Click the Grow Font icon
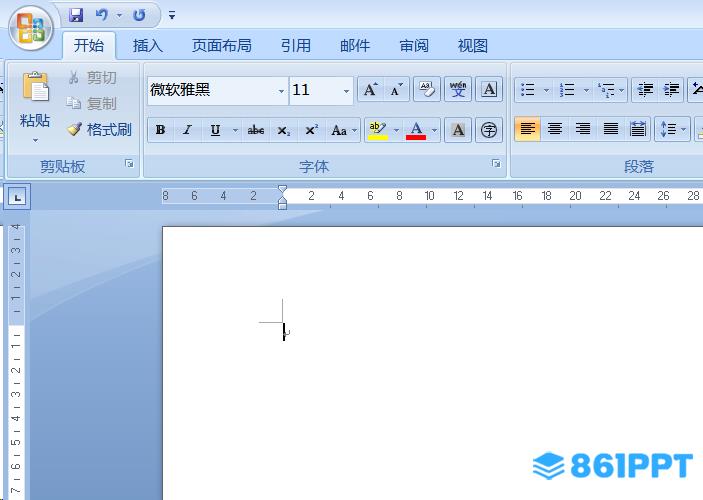This screenshot has width=703, height=500. coord(370,90)
